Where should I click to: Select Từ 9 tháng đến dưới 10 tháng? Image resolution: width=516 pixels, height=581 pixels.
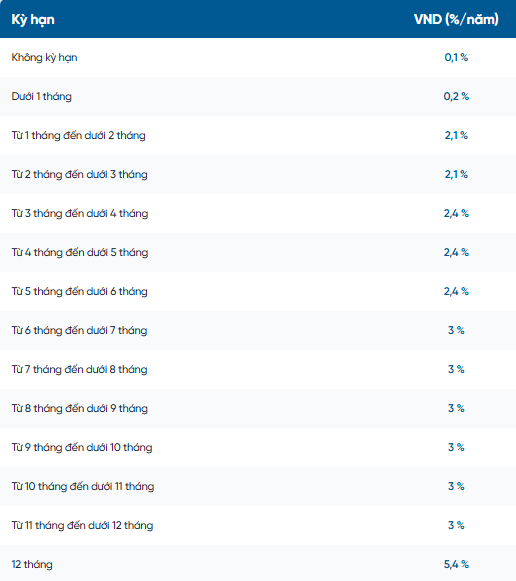(82, 447)
